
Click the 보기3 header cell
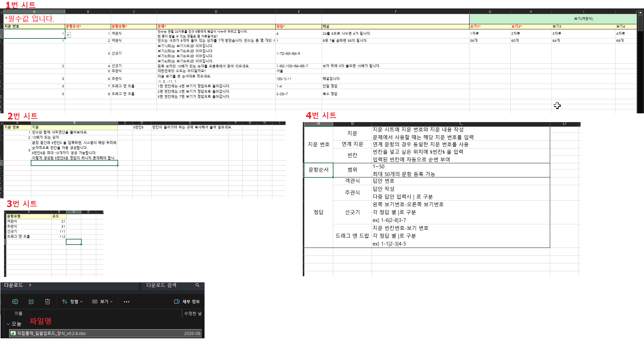584,26
